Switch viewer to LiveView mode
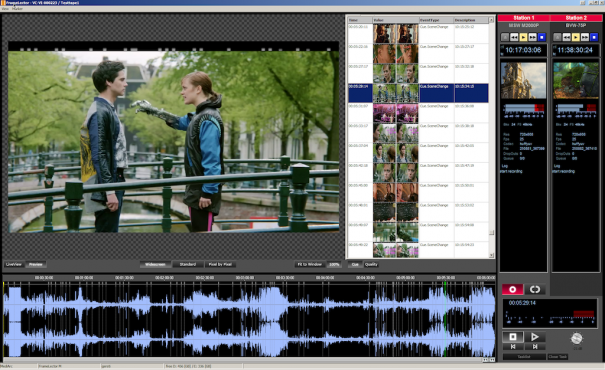The image size is (605, 370). [14, 264]
